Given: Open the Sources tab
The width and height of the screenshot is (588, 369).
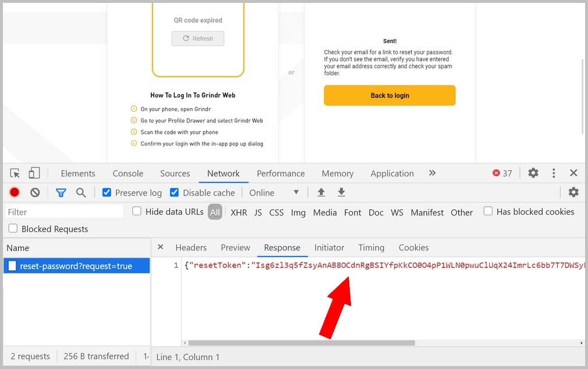Looking at the screenshot, I should (175, 173).
